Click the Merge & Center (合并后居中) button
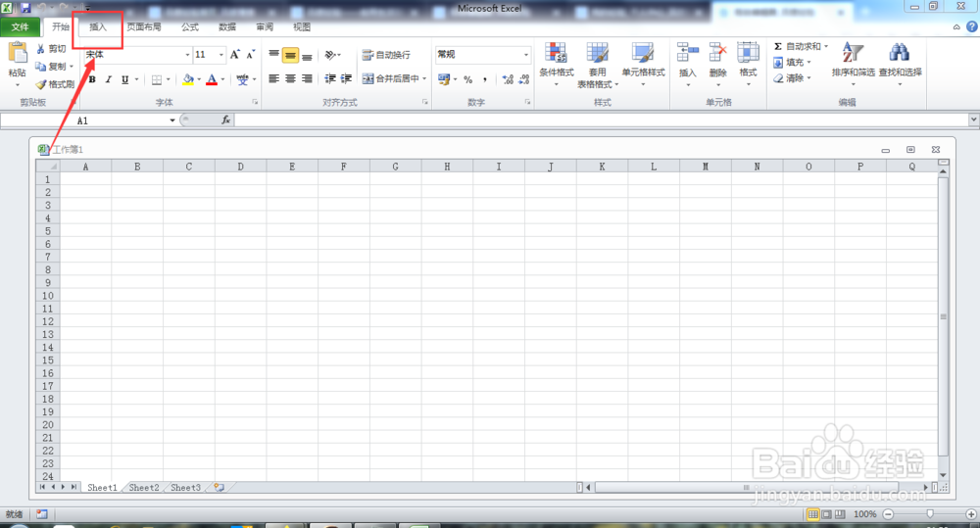 pyautogui.click(x=391, y=78)
